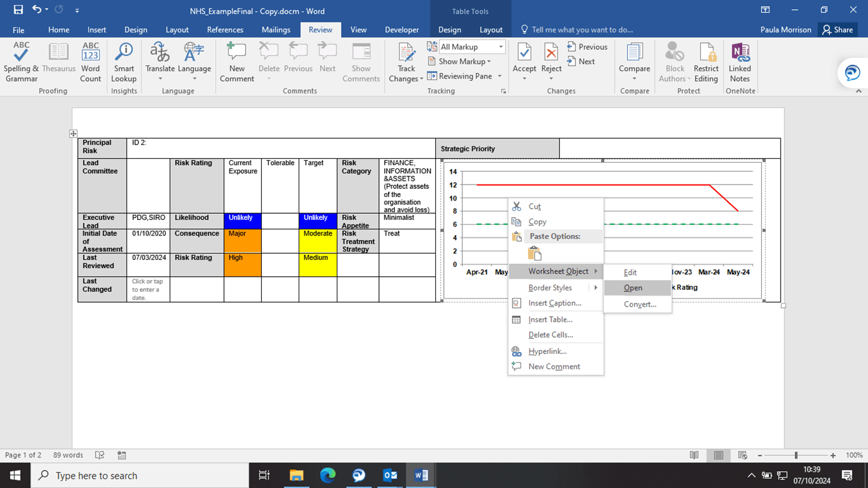Save the document from Quick Access
868x488 pixels.
coord(18,10)
